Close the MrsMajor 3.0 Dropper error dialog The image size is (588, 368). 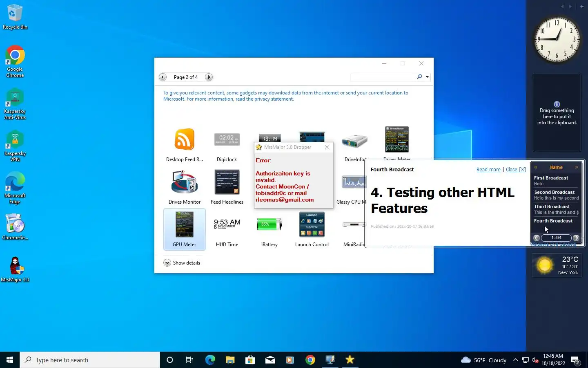(x=327, y=147)
